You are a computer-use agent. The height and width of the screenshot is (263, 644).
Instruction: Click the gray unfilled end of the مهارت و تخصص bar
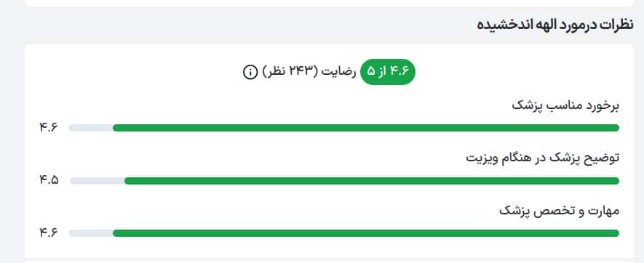(x=90, y=233)
